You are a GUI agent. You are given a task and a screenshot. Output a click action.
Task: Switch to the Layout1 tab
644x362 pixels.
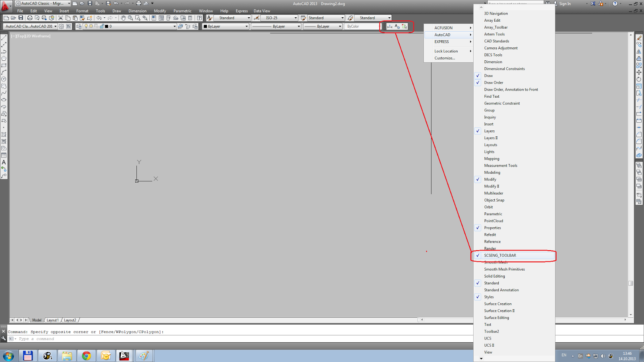pyautogui.click(x=52, y=320)
